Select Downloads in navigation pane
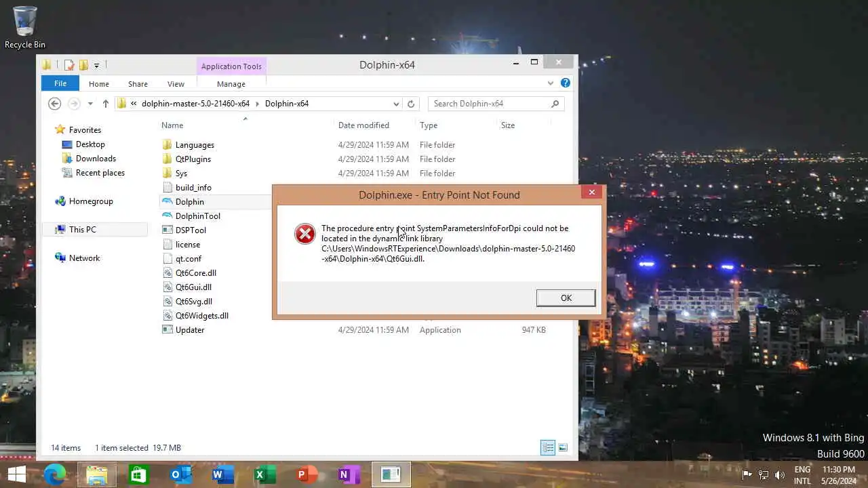868x488 pixels. tap(96, 158)
